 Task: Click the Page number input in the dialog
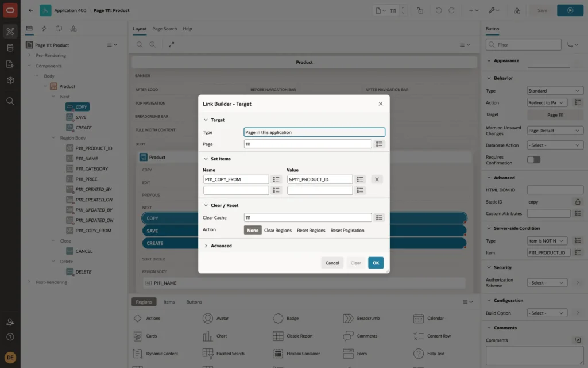[308, 144]
